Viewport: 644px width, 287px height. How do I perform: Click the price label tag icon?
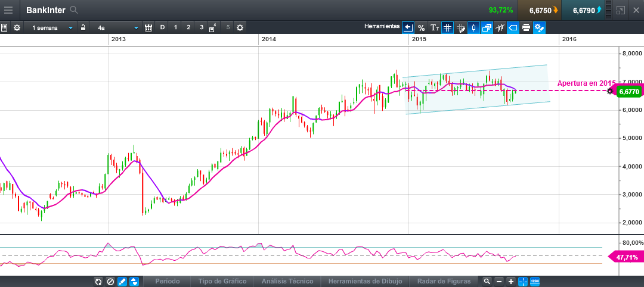(x=513, y=27)
